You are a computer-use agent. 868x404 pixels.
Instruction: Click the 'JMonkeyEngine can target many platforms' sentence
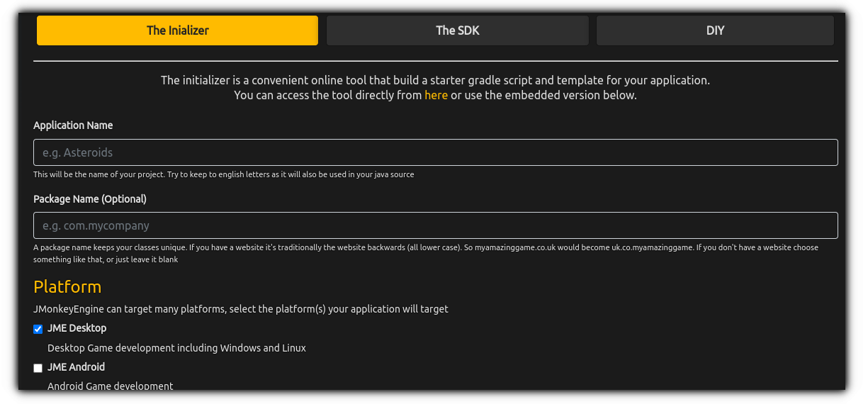[240, 309]
